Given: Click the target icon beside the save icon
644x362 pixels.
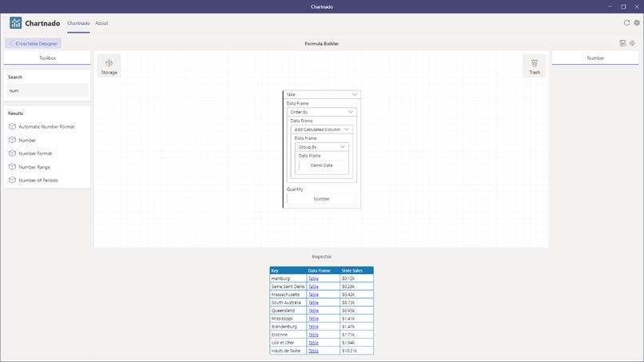Looking at the screenshot, I should click(x=632, y=43).
